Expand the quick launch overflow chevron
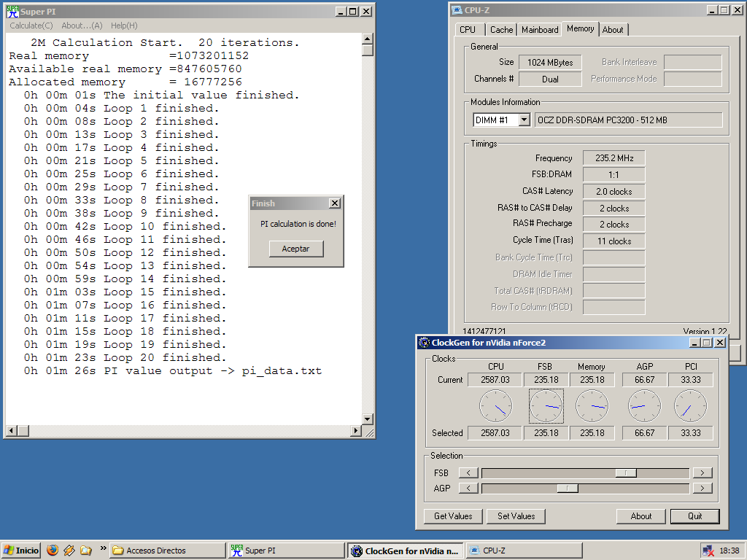The image size is (747, 560). coord(103,549)
